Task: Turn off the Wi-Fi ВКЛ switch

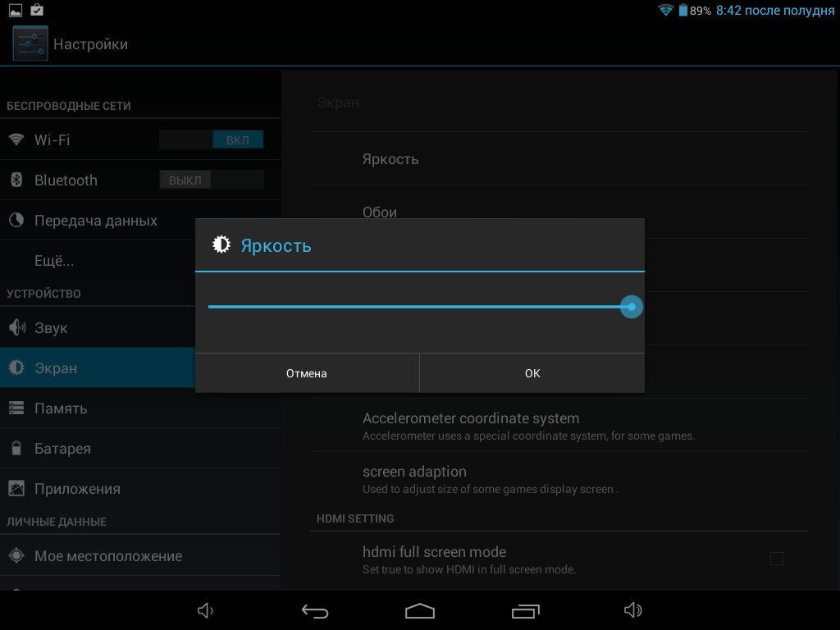Action: (212, 140)
